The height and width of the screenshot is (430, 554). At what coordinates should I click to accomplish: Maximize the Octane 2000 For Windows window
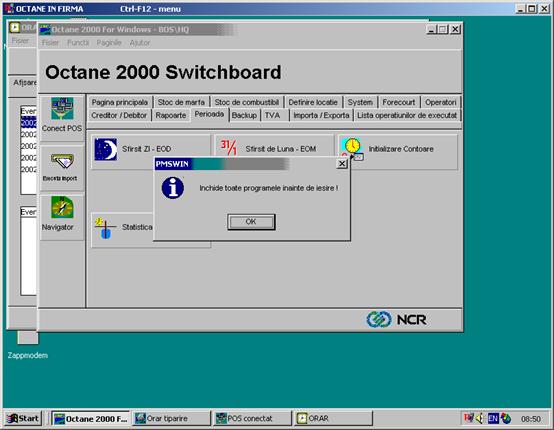(x=442, y=29)
